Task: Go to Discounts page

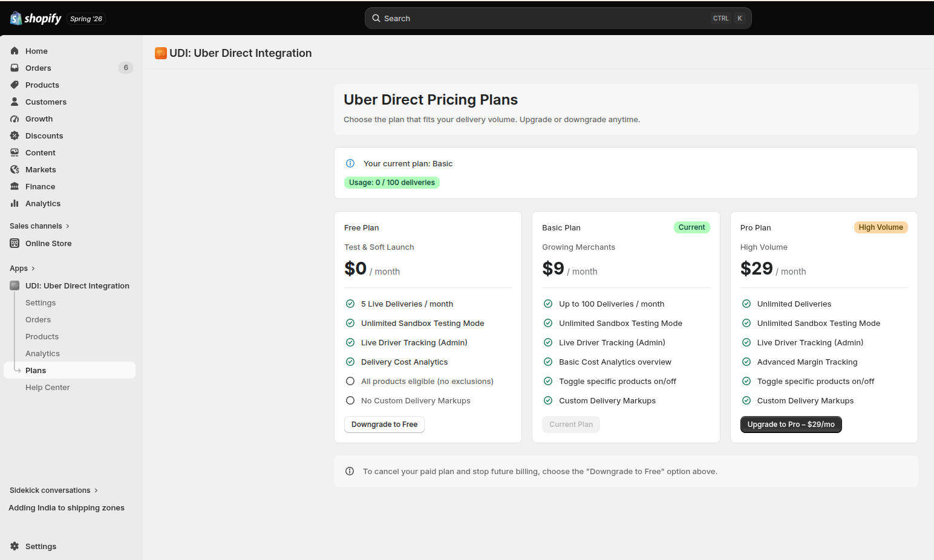Action: click(x=70, y=135)
